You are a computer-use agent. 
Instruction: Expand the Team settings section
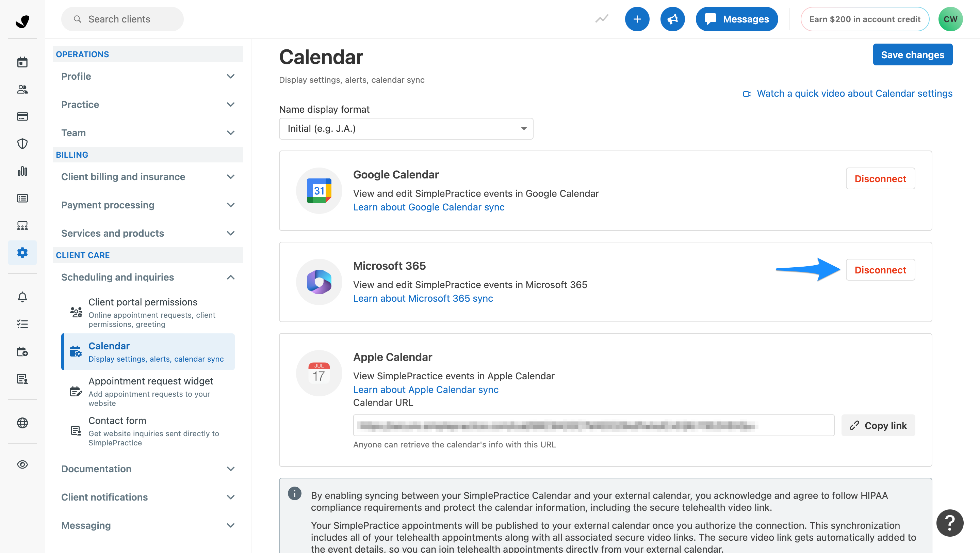pyautogui.click(x=148, y=132)
